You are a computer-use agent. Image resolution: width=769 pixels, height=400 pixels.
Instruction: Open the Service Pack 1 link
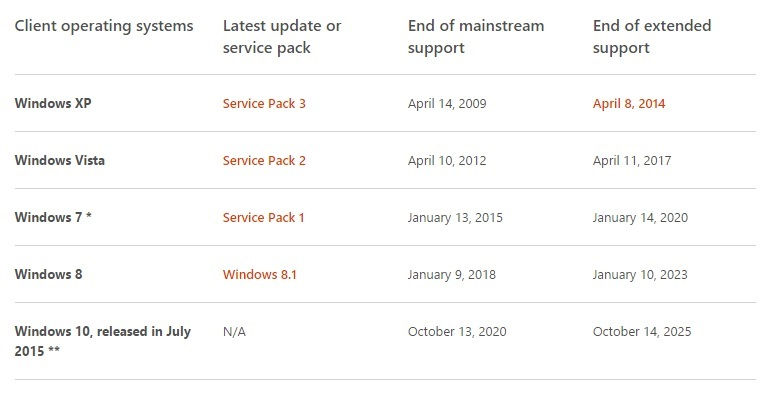[264, 217]
